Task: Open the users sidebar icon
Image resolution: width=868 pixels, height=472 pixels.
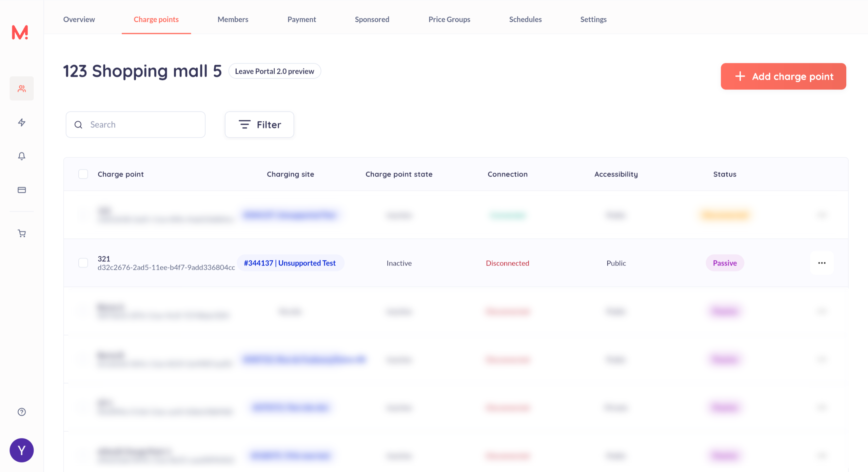Action: point(22,88)
